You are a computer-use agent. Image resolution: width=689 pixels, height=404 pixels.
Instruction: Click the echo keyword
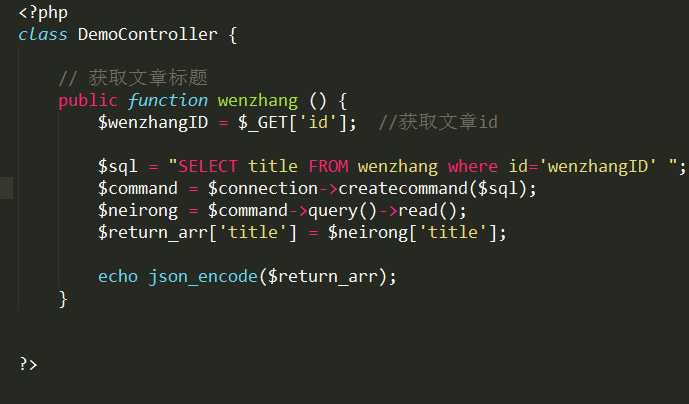click(x=118, y=277)
